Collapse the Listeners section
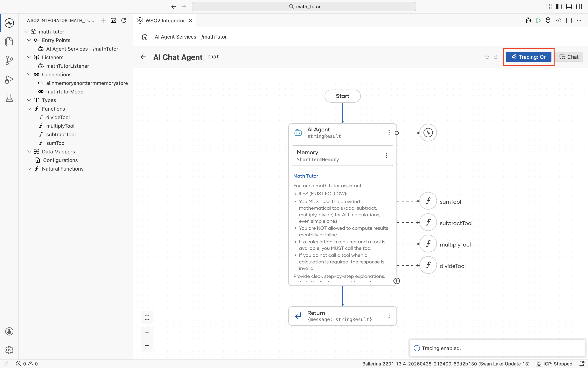Viewport: 588px width, 368px height. point(29,57)
